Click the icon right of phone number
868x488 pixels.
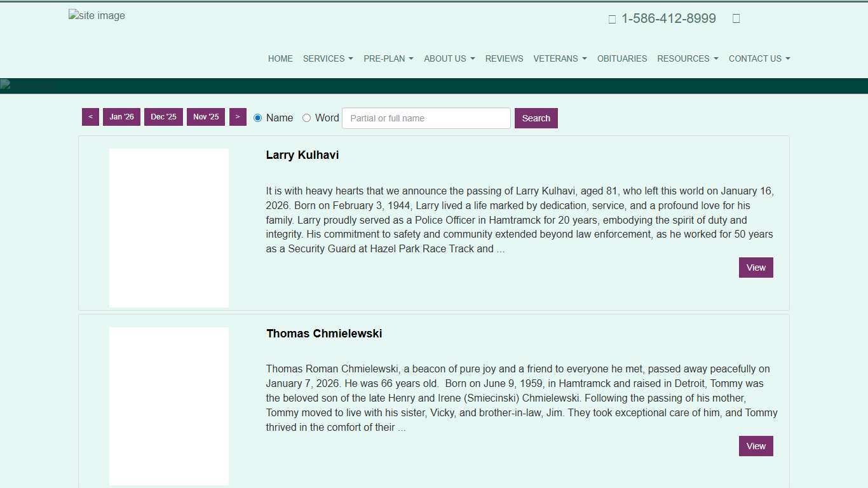(x=736, y=18)
